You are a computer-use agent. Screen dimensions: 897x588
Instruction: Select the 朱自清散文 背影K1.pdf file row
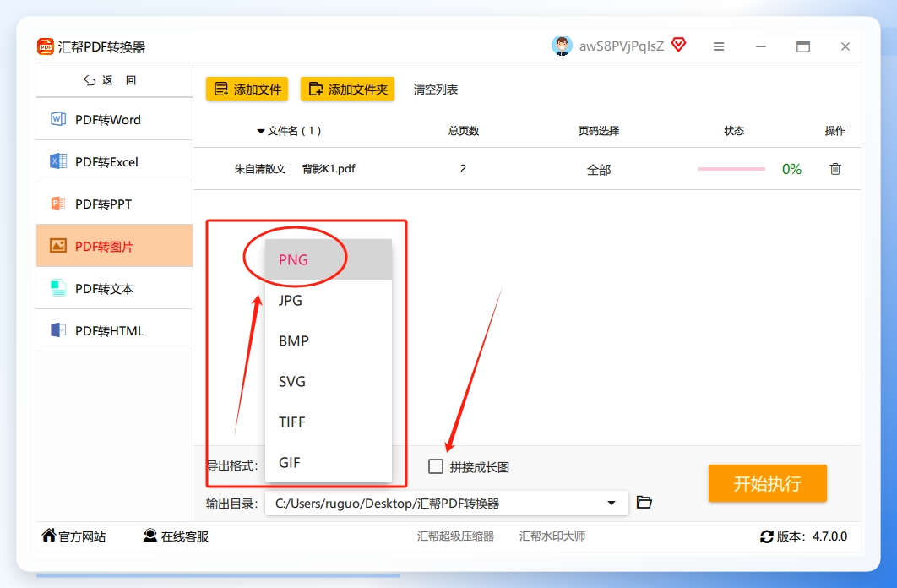tap(527, 169)
